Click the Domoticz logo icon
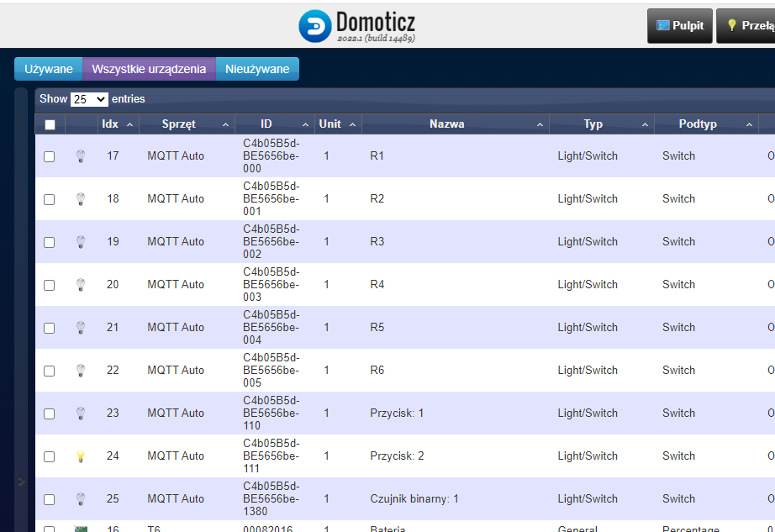 [x=315, y=26]
